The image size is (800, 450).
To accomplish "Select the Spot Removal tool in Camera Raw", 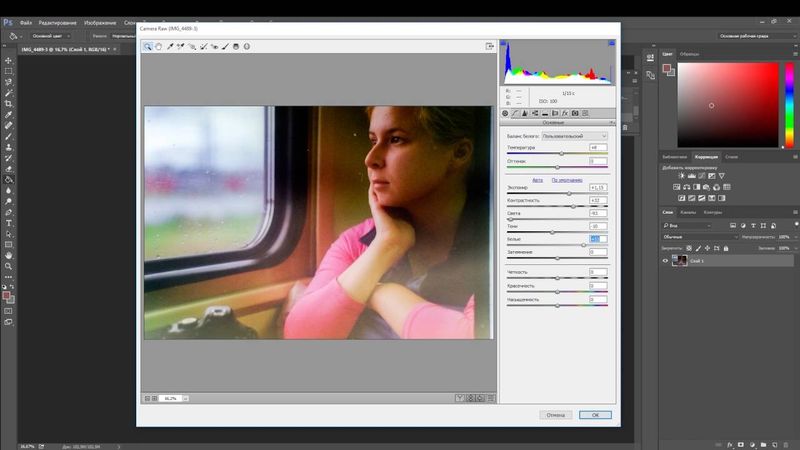I will tap(203, 46).
